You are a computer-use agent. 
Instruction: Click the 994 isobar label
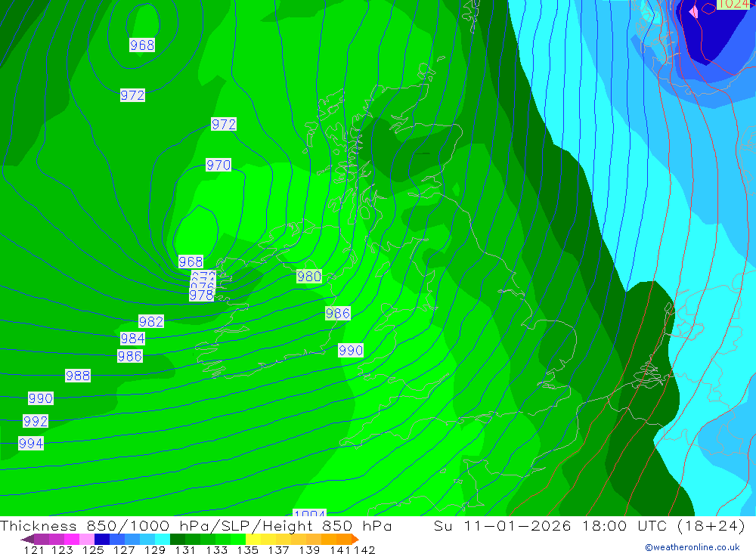(x=31, y=443)
